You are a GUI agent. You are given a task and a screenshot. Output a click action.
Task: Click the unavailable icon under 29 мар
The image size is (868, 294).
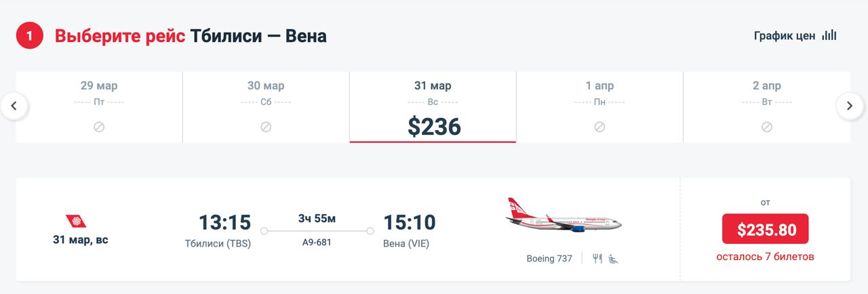tap(99, 127)
